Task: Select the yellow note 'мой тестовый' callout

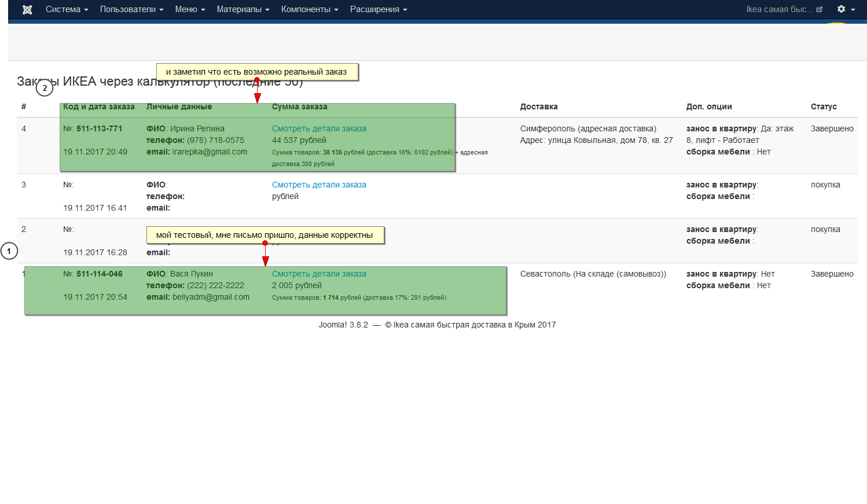Action: (264, 235)
